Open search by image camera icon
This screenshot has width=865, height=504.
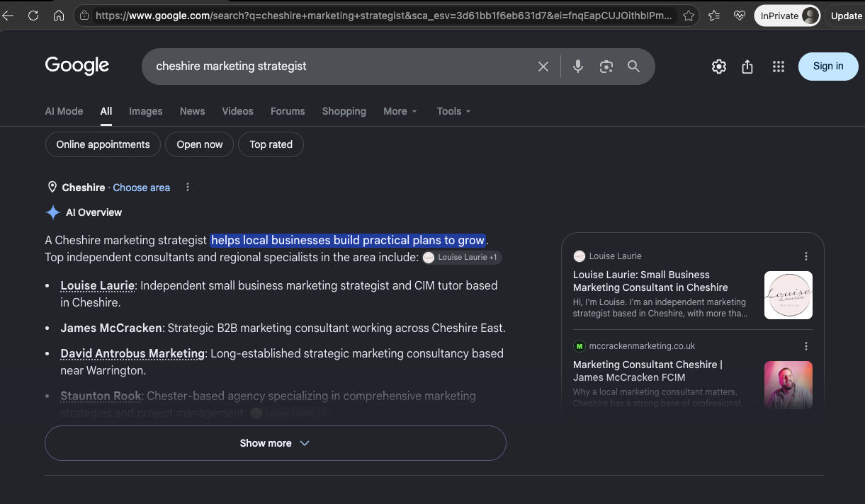[606, 67]
